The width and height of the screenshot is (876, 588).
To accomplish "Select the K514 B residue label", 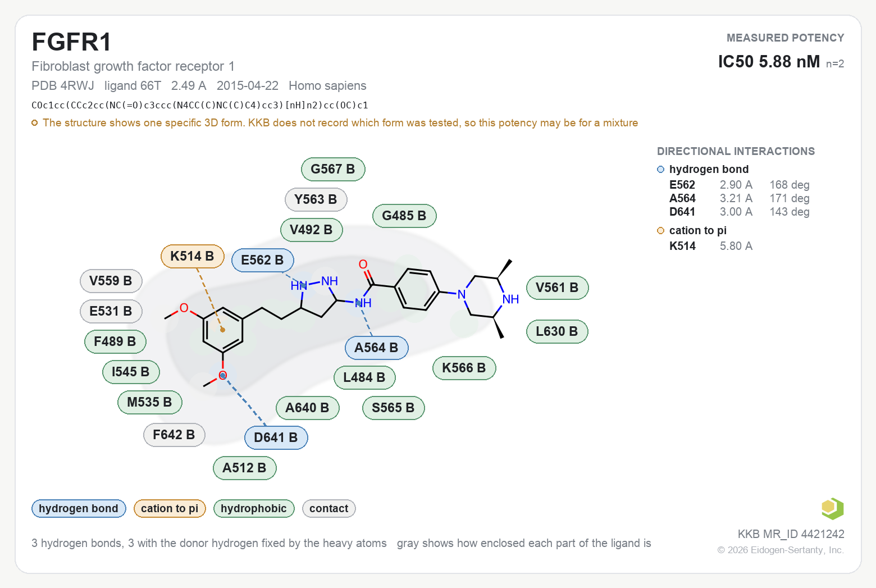I will coord(193,257).
